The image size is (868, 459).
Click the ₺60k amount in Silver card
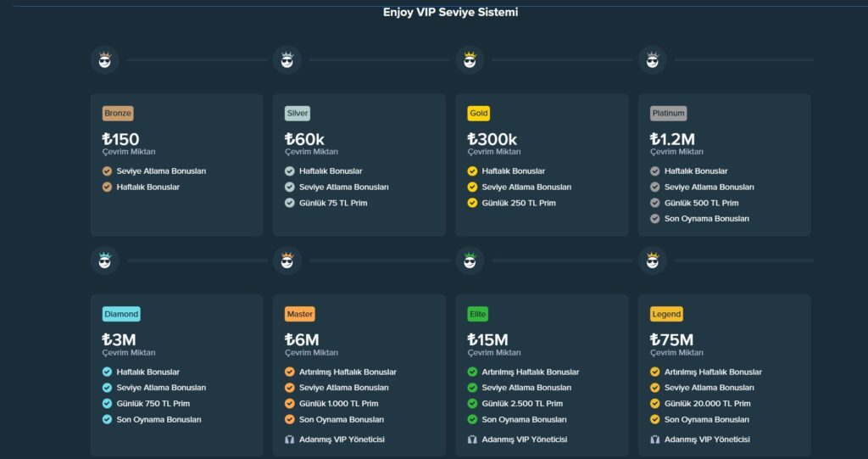click(x=304, y=139)
